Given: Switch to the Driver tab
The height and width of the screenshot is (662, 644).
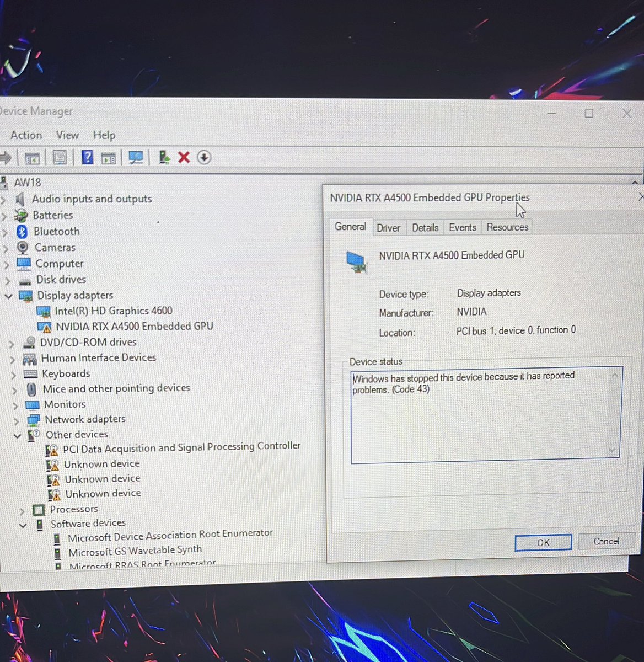Looking at the screenshot, I should click(x=388, y=228).
